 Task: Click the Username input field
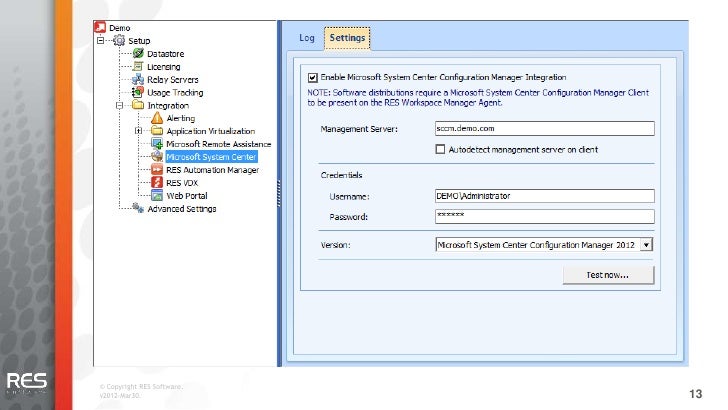tap(545, 196)
